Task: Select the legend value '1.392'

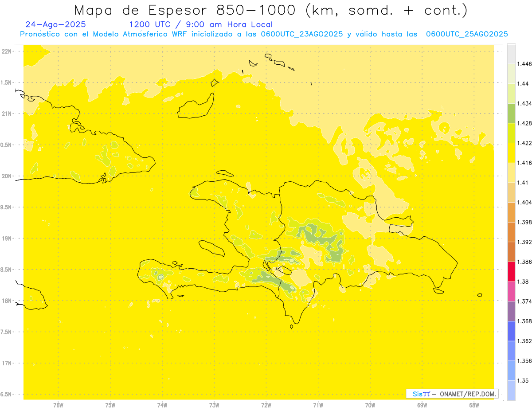Action: (x=525, y=242)
